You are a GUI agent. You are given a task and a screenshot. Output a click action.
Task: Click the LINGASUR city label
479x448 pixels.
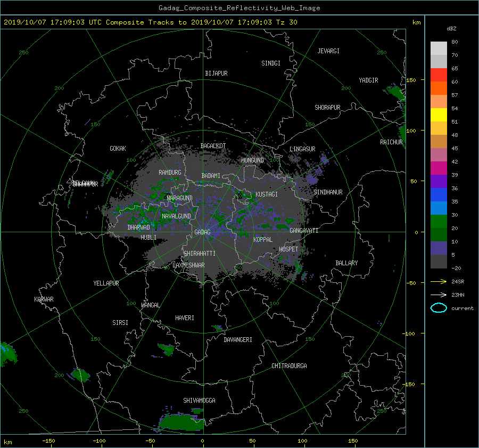(302, 149)
